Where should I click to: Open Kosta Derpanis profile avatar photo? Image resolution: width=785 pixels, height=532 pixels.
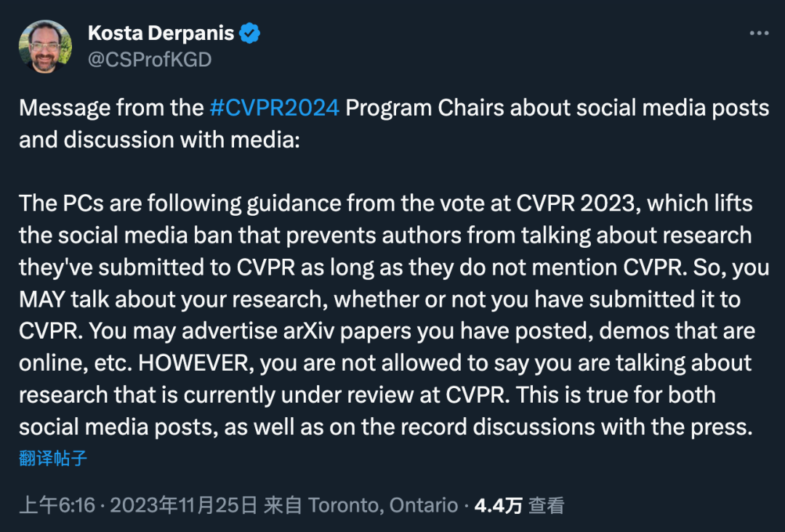[45, 46]
